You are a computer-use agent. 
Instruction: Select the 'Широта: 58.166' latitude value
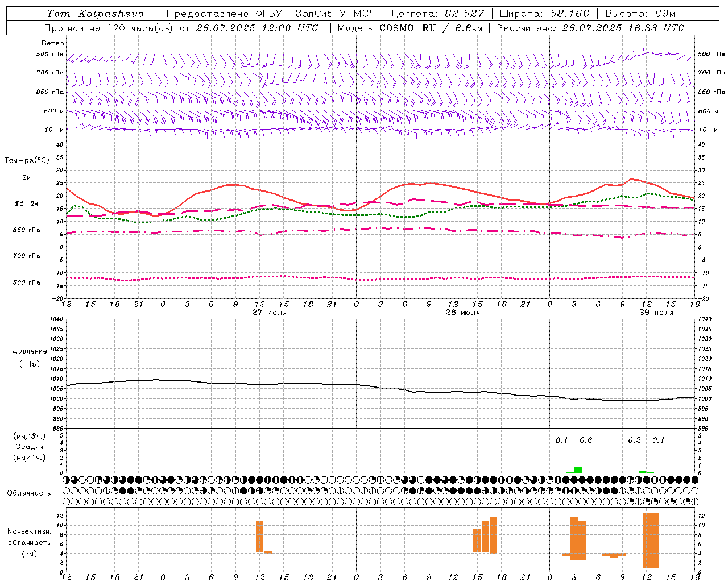click(x=544, y=14)
